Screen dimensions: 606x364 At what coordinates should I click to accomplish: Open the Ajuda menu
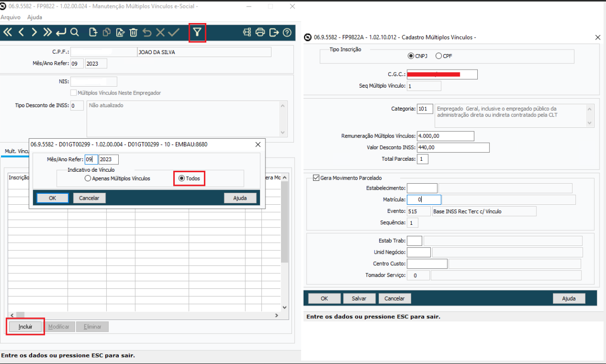click(x=35, y=17)
